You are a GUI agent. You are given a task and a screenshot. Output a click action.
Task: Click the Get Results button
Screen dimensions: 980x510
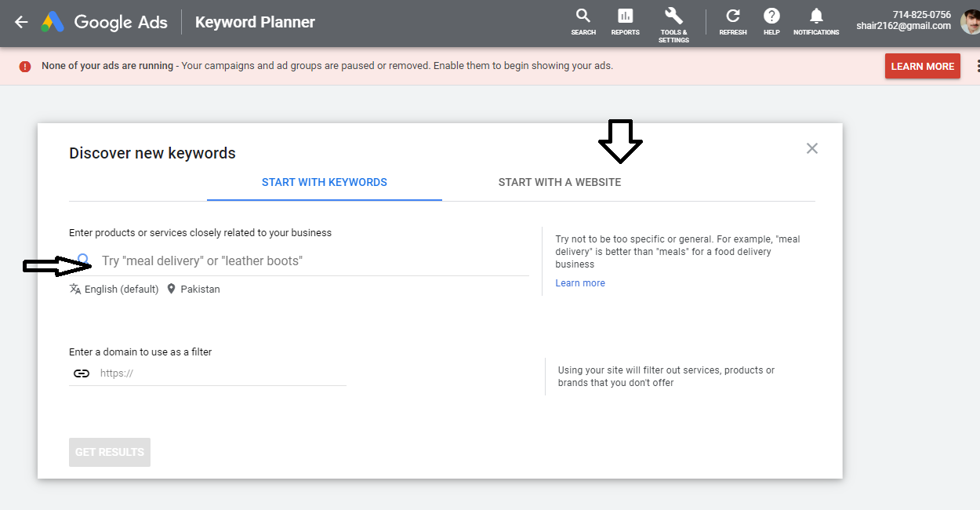pyautogui.click(x=110, y=452)
